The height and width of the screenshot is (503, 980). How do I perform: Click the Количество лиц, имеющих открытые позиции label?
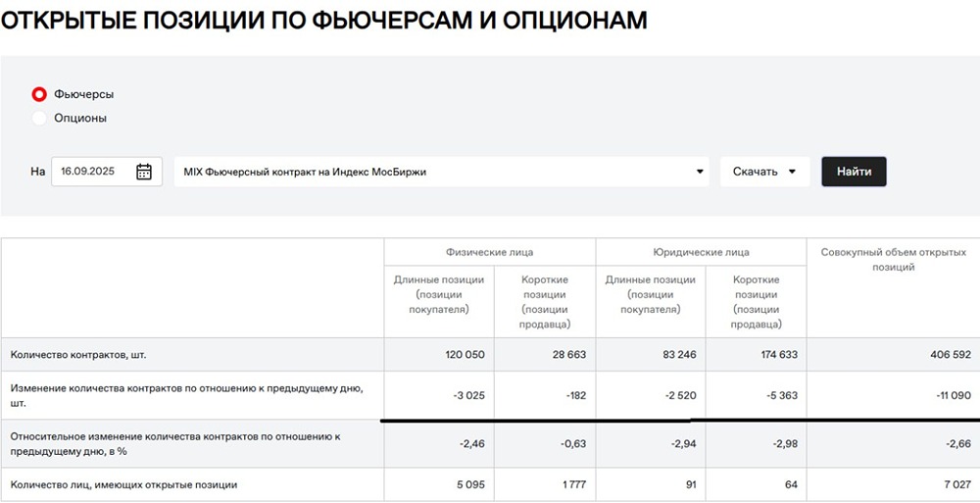123,484
